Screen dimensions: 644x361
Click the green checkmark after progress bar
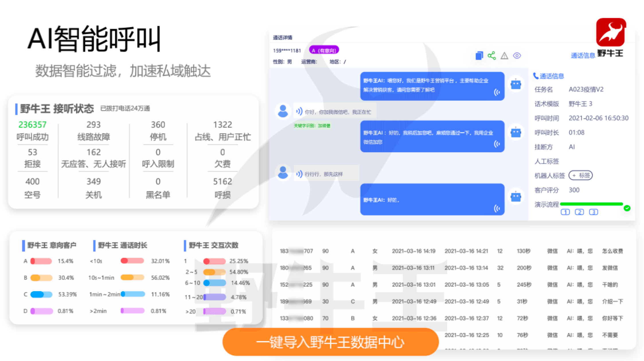627,208
